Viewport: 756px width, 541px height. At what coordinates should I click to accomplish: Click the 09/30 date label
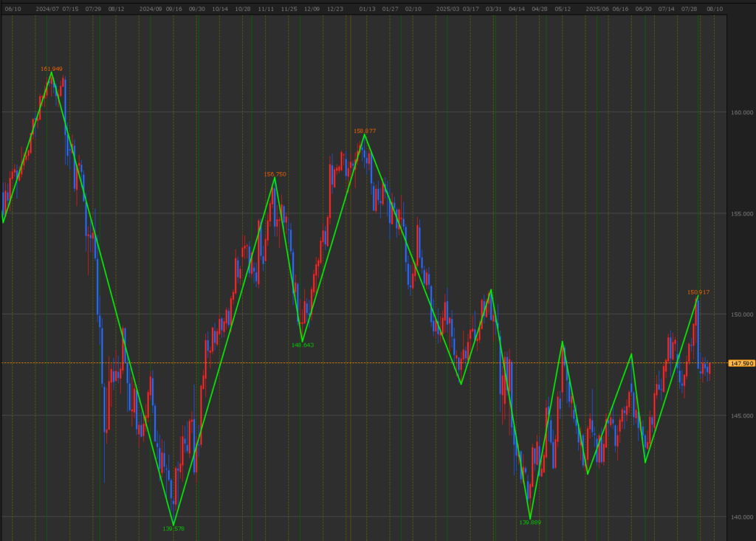coord(196,9)
